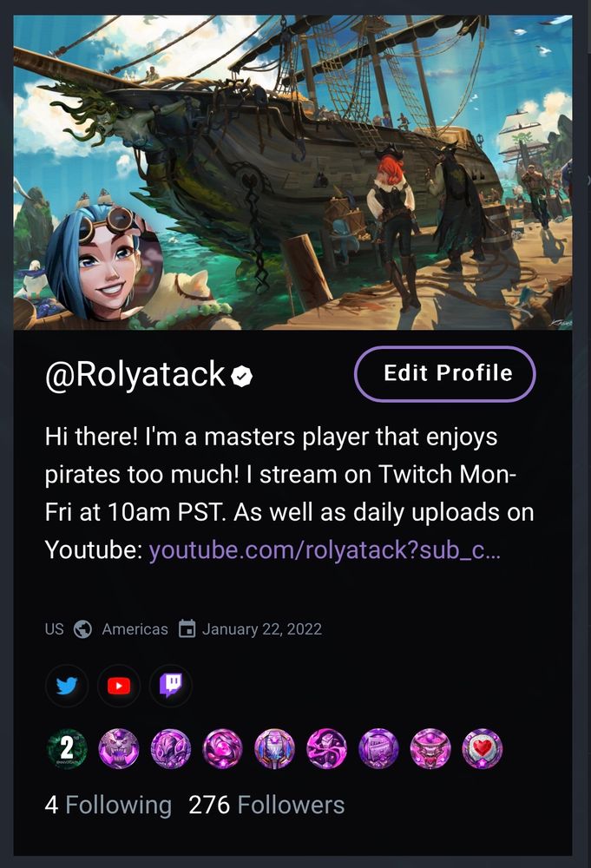The image size is (591, 868).
Task: Select the seventh purple badge in the row
Action: click(x=378, y=749)
